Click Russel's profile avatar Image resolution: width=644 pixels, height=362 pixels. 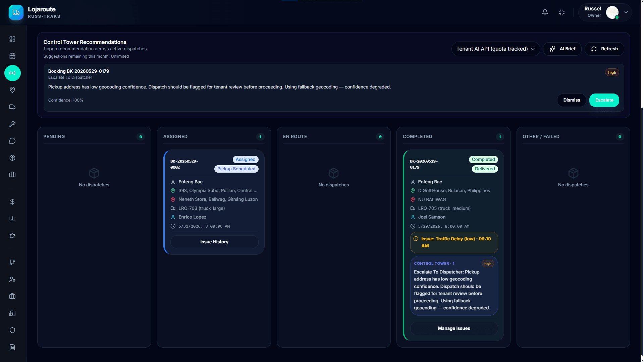[x=612, y=12]
